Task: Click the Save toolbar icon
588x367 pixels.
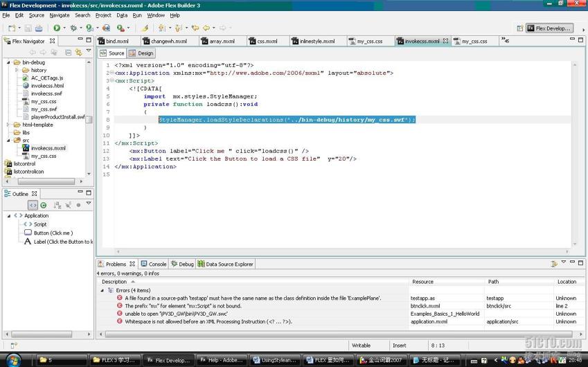Action: 28,28
